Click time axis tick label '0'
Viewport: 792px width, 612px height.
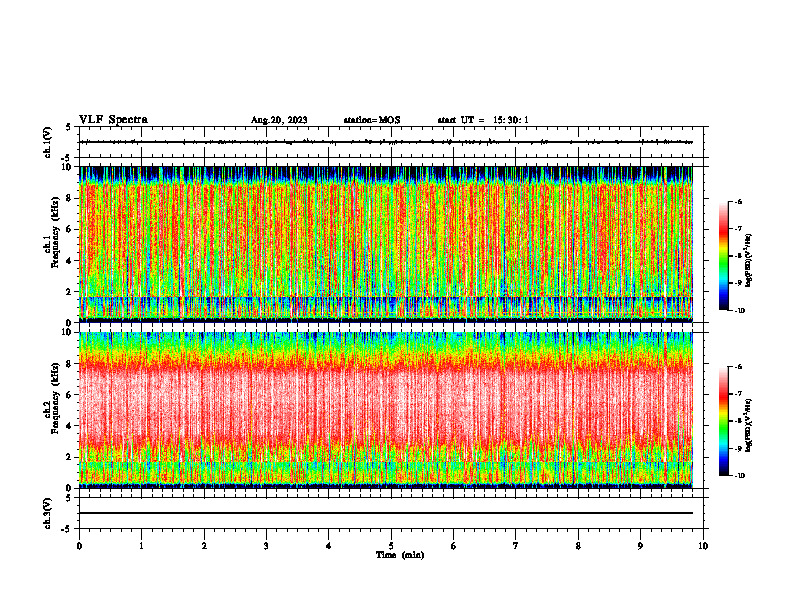(79, 546)
